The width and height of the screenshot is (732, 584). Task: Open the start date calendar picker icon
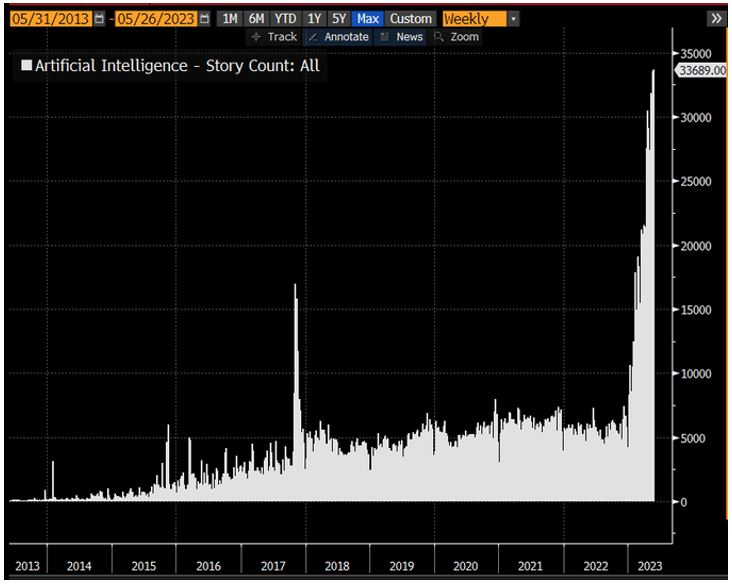point(99,19)
